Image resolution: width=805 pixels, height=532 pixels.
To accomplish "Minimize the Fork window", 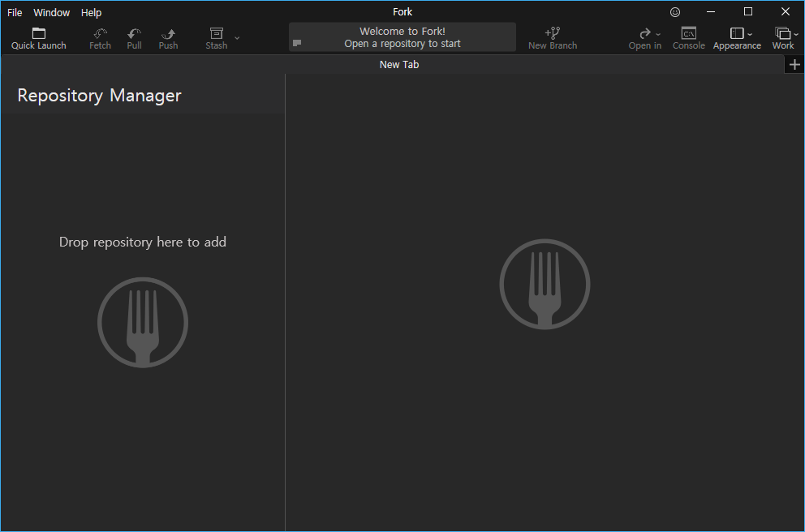I will pos(711,12).
